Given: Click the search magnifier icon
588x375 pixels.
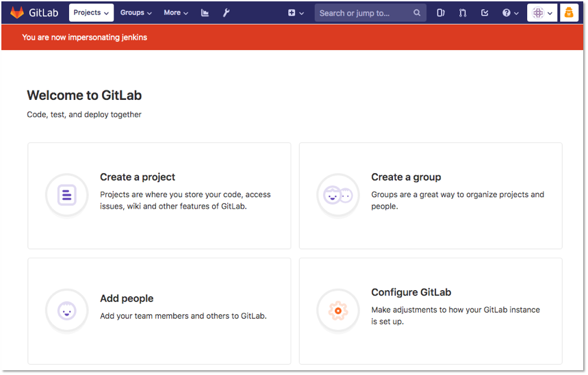Looking at the screenshot, I should click(x=417, y=13).
